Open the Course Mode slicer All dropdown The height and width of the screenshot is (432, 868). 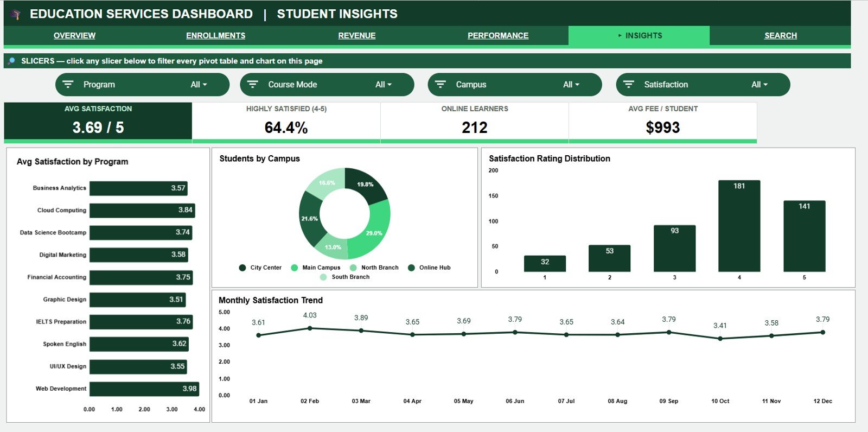click(x=384, y=85)
